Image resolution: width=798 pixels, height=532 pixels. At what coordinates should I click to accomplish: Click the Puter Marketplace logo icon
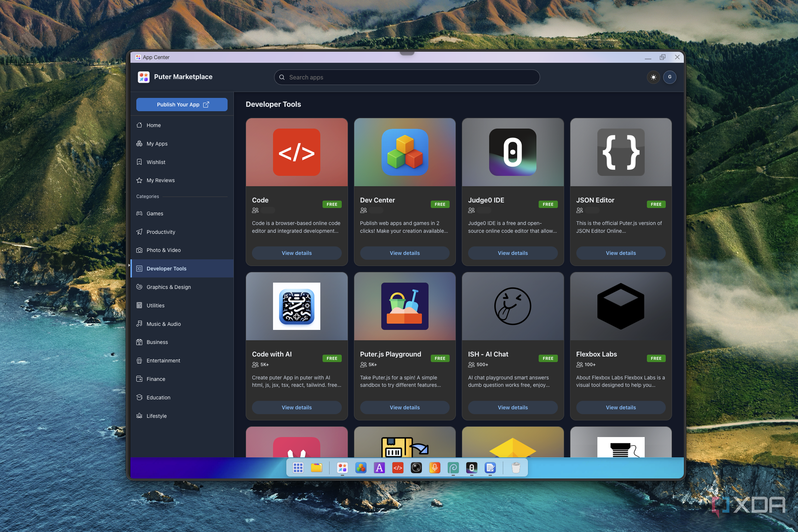[144, 77]
